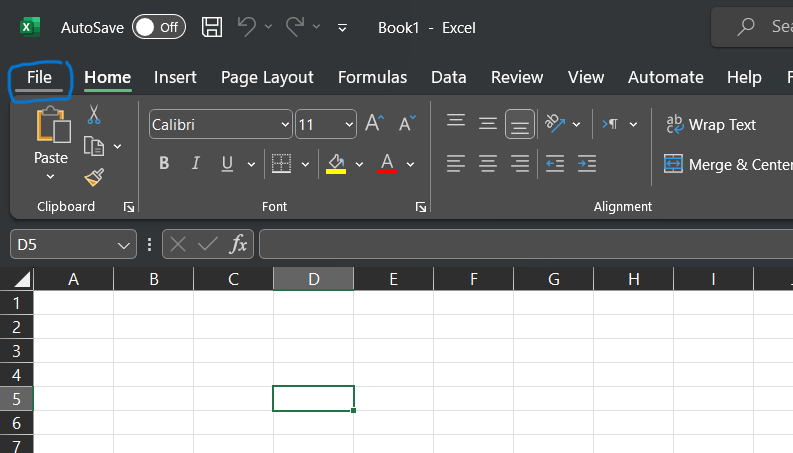Switch to the Page Layout tab
This screenshot has height=453, width=793.
267,77
